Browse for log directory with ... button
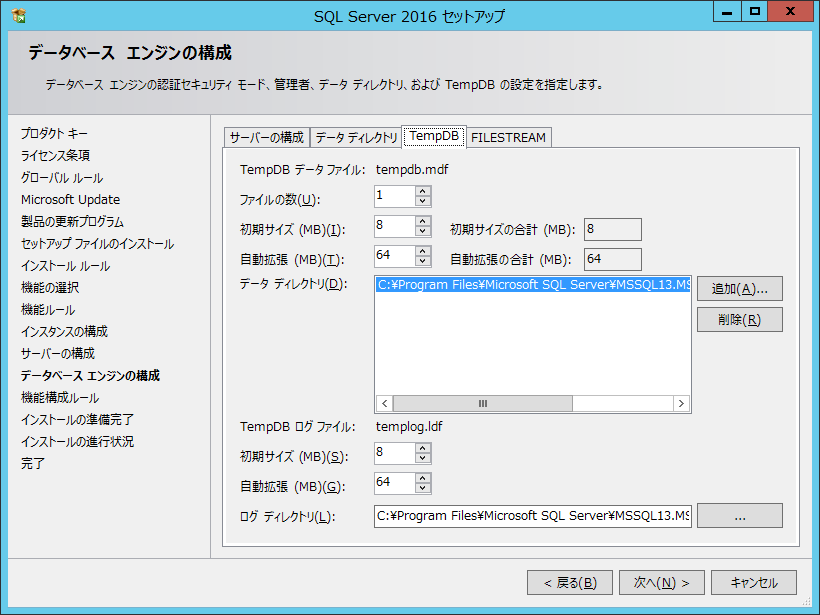 point(739,516)
